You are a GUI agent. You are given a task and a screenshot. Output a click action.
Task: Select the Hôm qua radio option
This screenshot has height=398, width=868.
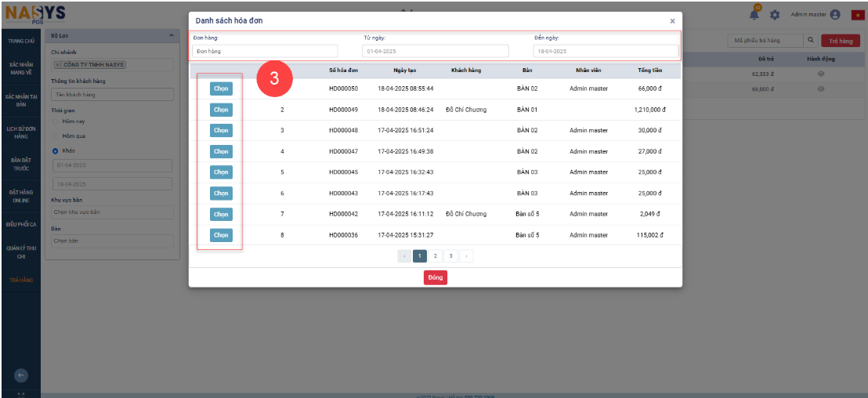56,136
